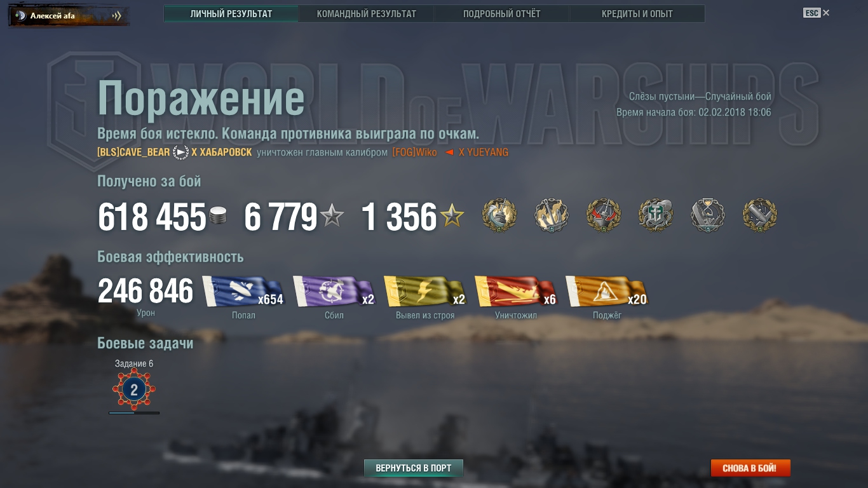Open the Задание 6 combat mission badge
Viewport: 868px width, 488px height.
pos(134,390)
